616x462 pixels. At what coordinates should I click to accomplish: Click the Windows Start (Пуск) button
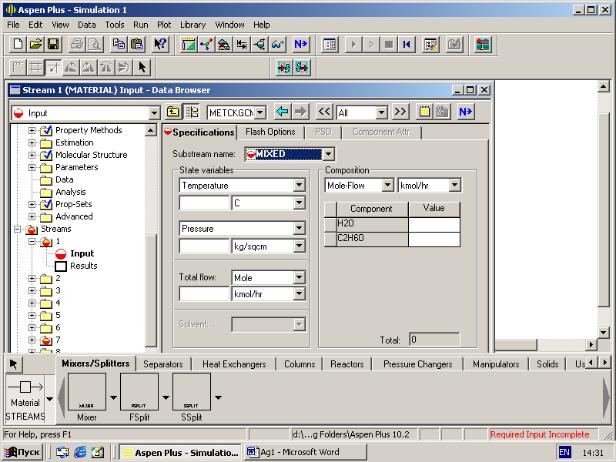[22, 453]
